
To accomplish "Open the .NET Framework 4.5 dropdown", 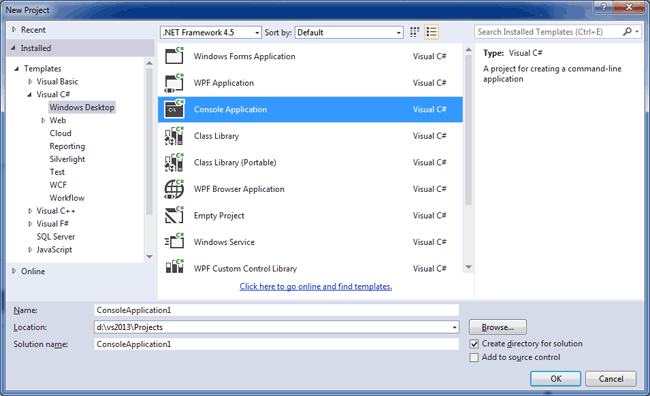I will 211,32.
